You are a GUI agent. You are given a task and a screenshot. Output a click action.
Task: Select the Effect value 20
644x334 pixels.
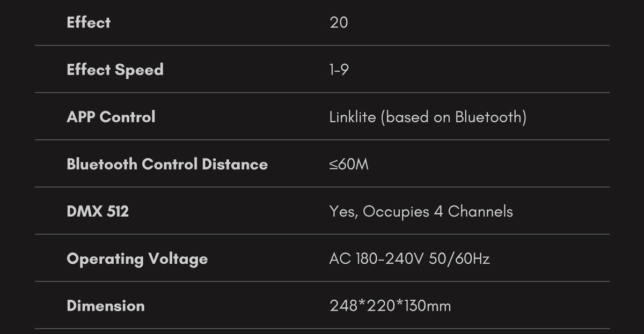click(x=339, y=23)
